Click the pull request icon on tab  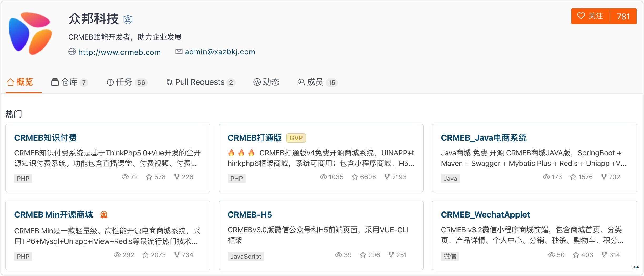point(169,82)
